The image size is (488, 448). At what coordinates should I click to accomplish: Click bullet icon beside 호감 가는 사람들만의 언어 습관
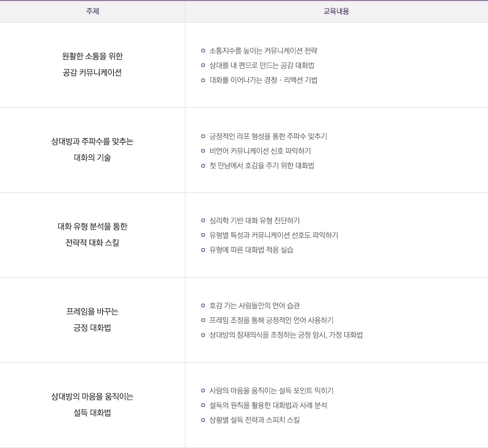[203, 306]
